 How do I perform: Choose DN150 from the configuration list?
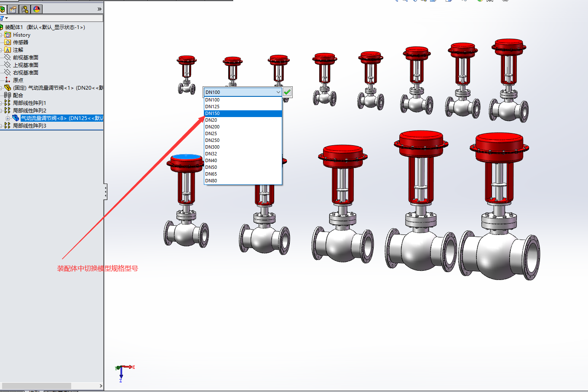click(x=243, y=113)
